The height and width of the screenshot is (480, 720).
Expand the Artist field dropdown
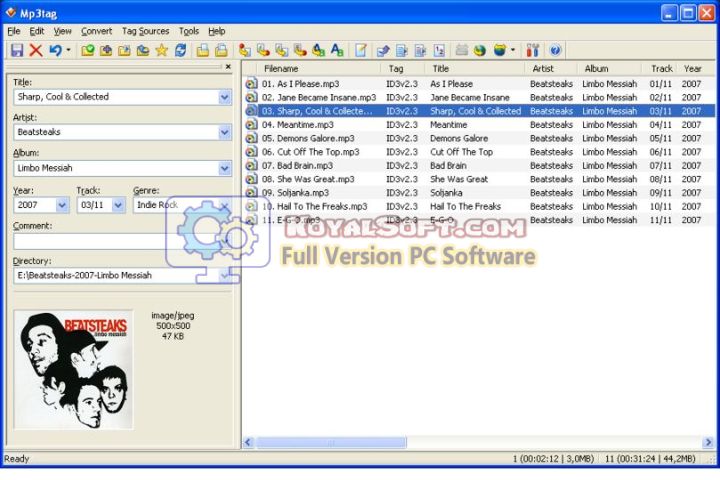(225, 132)
